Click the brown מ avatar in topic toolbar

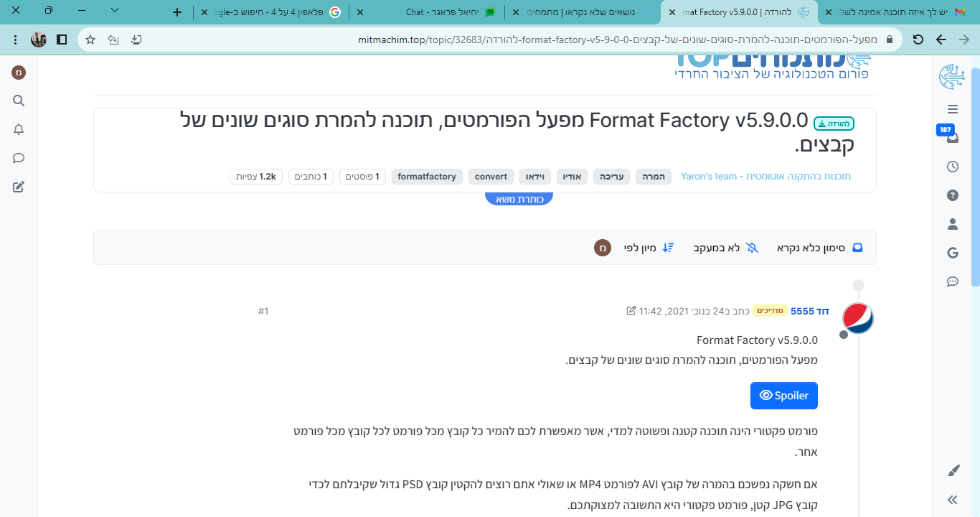pos(603,248)
